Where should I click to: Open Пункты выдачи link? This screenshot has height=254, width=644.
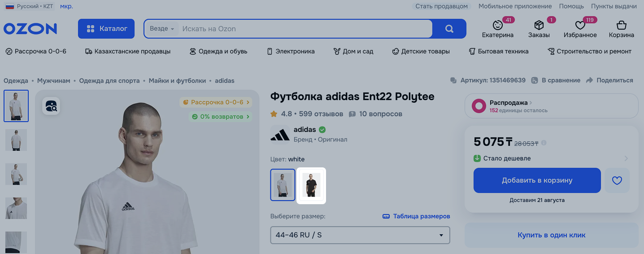pos(614,6)
